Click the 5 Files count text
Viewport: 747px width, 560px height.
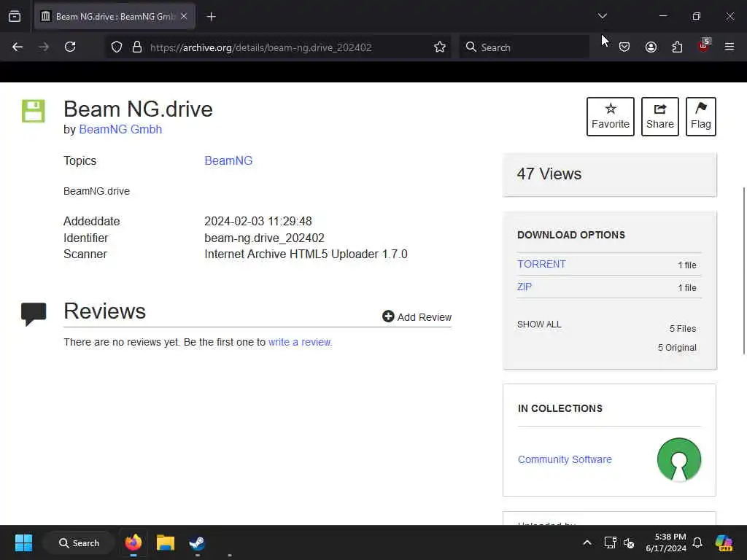click(683, 329)
